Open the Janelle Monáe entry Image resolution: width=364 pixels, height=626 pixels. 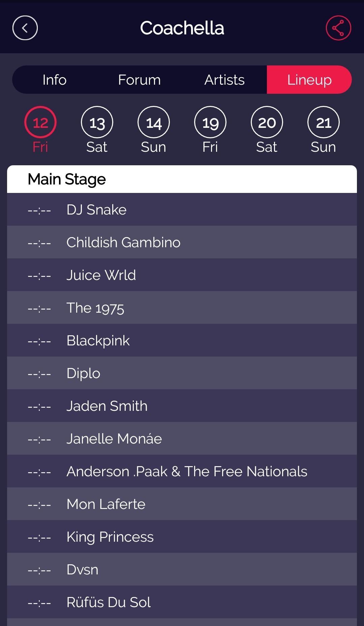click(x=182, y=438)
